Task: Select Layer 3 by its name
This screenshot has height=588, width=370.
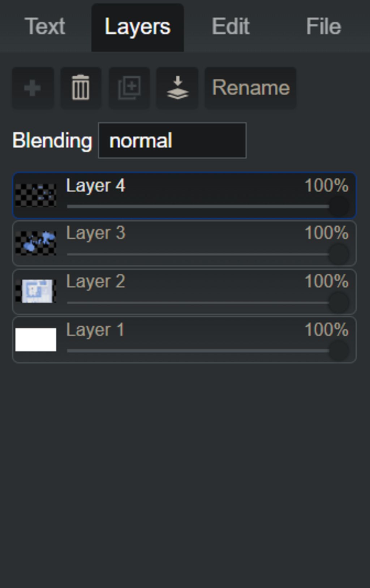Action: tap(96, 233)
